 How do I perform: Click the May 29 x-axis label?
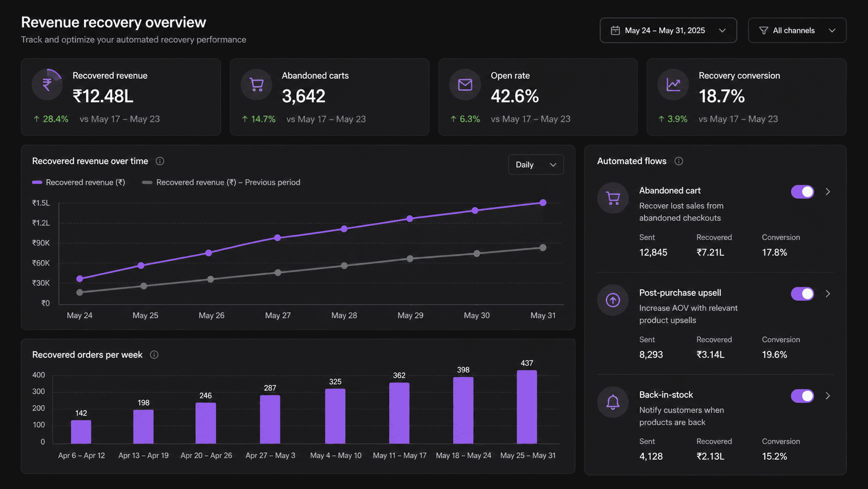click(410, 315)
